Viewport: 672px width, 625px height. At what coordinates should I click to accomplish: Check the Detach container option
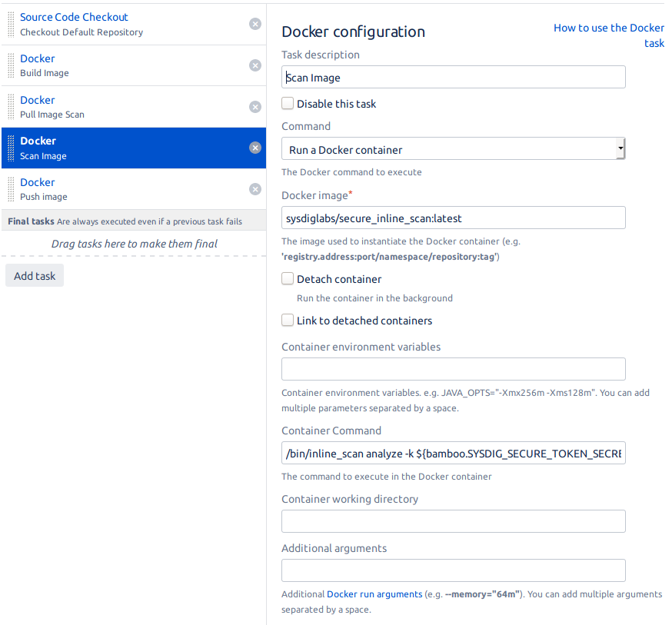287,278
